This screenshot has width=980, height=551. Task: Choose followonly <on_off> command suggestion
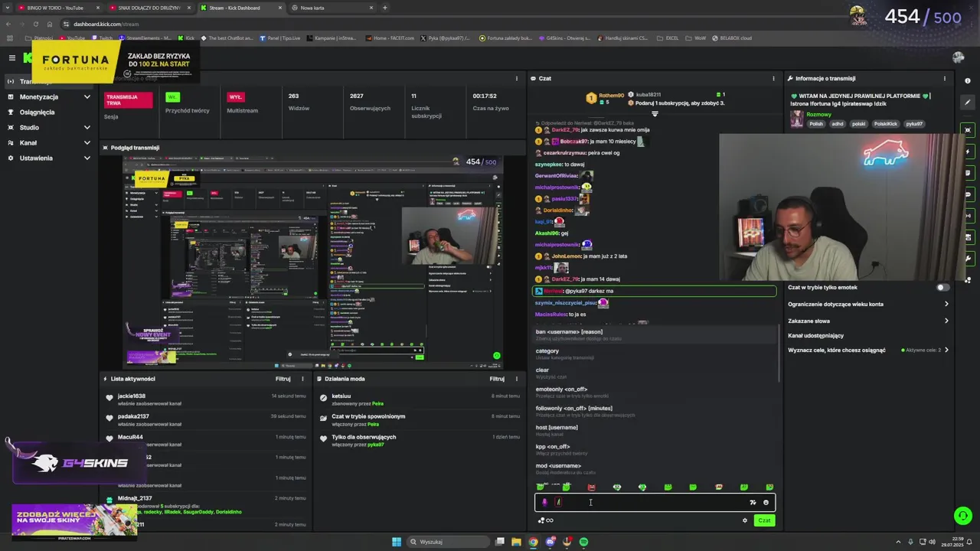tap(655, 412)
